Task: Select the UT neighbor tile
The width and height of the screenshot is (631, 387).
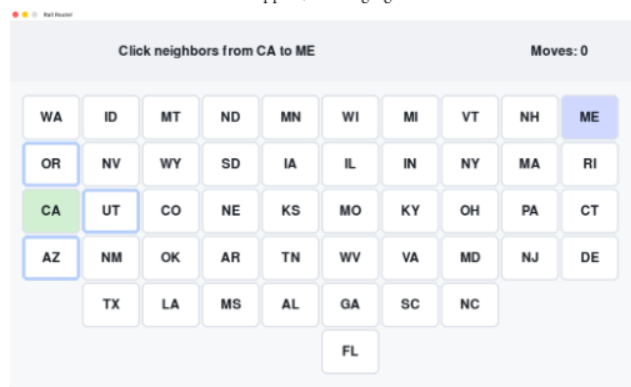Action: 111,211
